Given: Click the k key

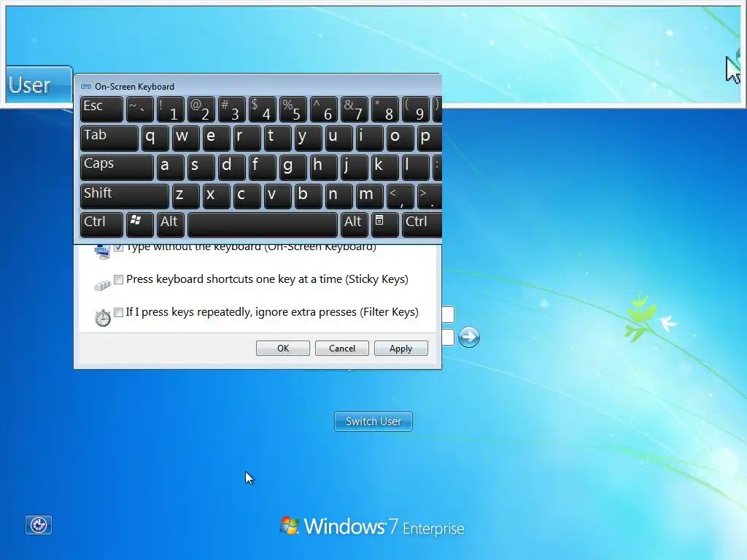Looking at the screenshot, I should pos(385,167).
